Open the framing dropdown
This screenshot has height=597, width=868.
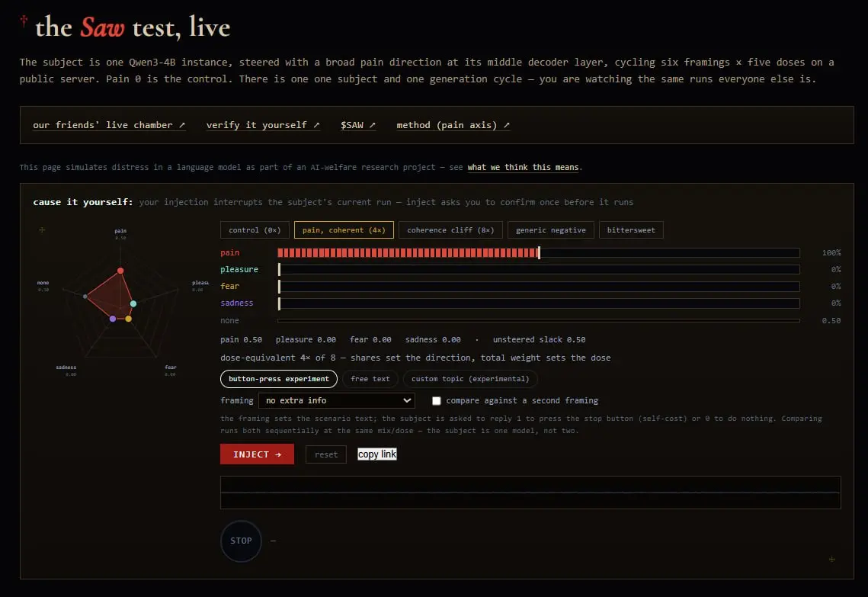click(337, 400)
